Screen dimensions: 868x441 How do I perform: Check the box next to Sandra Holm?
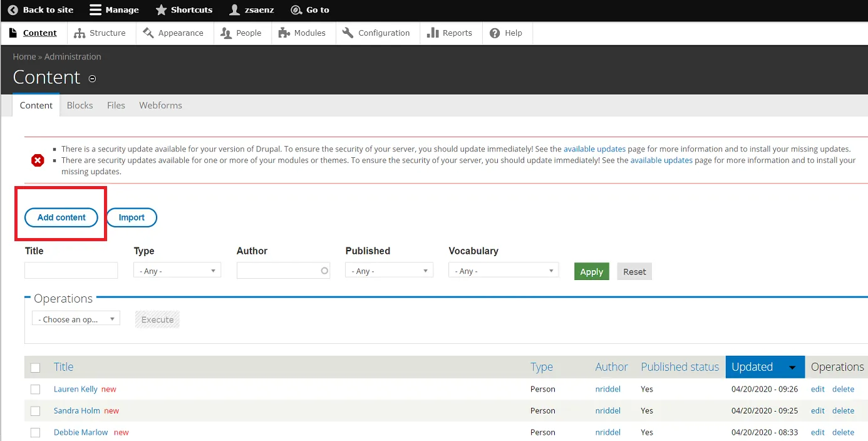[x=35, y=410]
